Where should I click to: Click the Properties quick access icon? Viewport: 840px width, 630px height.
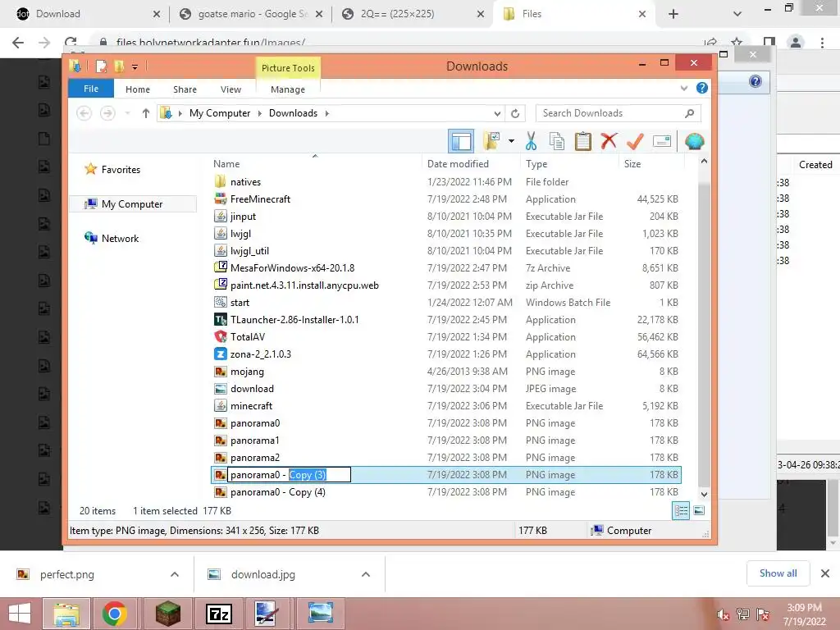[101, 66]
